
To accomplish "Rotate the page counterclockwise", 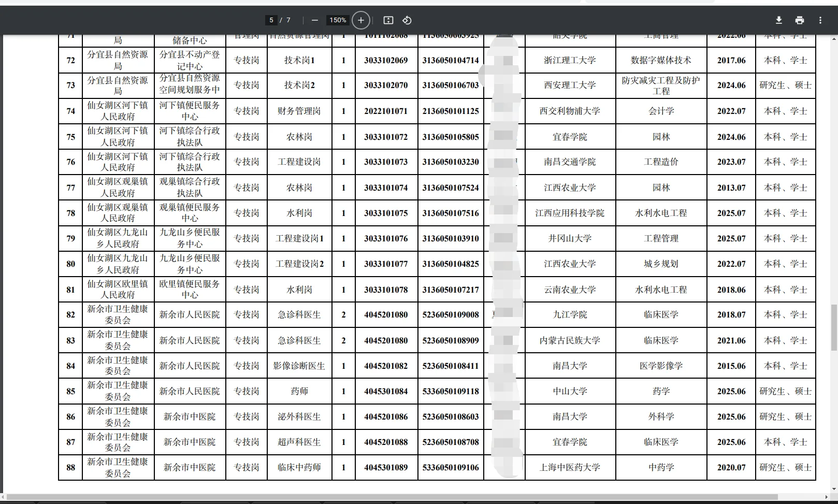I will (x=407, y=20).
